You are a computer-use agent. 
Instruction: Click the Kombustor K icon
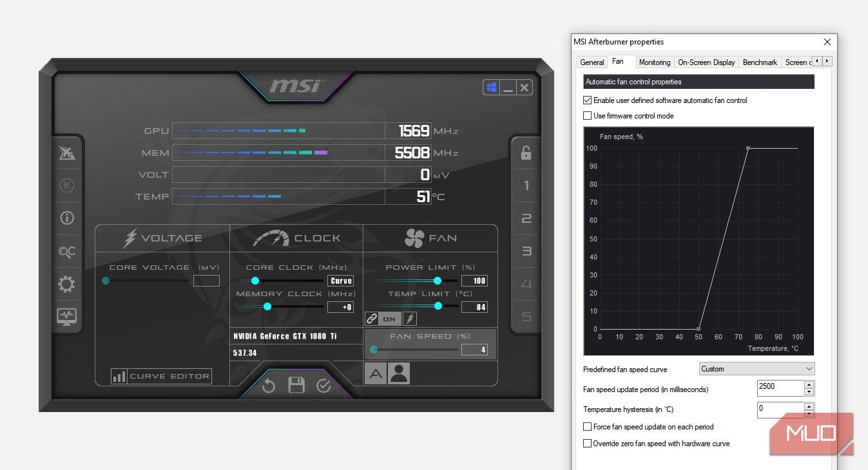[67, 185]
